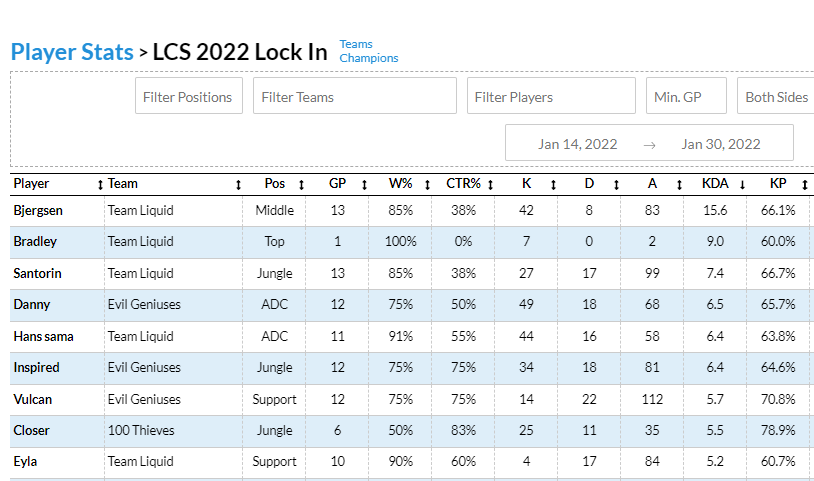The width and height of the screenshot is (814, 481).
Task: Open the Filter Teams dropdown
Action: pos(354,97)
